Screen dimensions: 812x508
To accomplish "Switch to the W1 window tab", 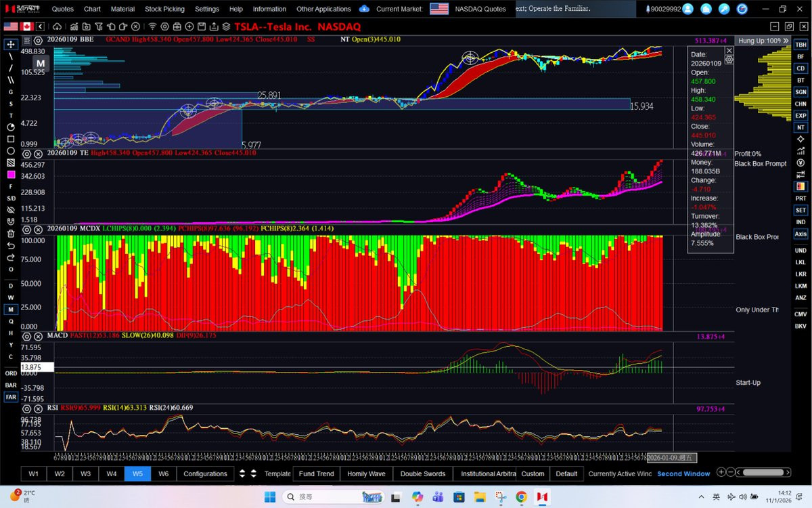I will coord(33,473).
